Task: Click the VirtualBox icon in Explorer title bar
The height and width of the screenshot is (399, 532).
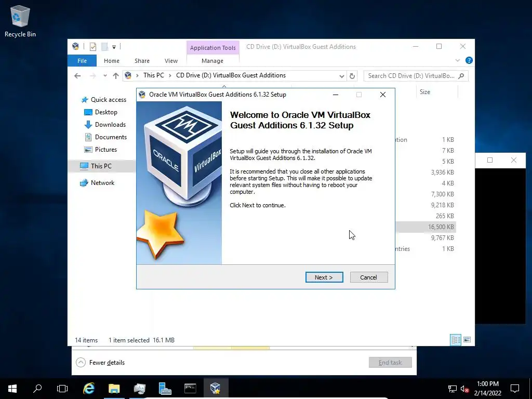Action: point(76,46)
